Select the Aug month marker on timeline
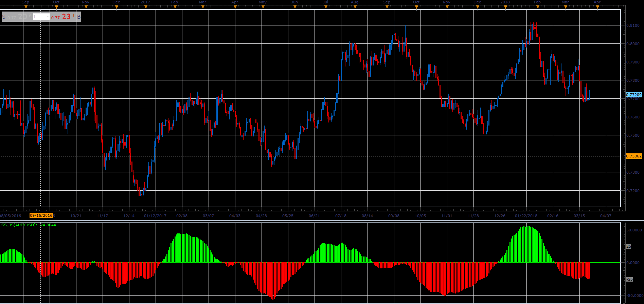Image resolution: width=644 pixels, height=304 pixels. click(x=354, y=2)
